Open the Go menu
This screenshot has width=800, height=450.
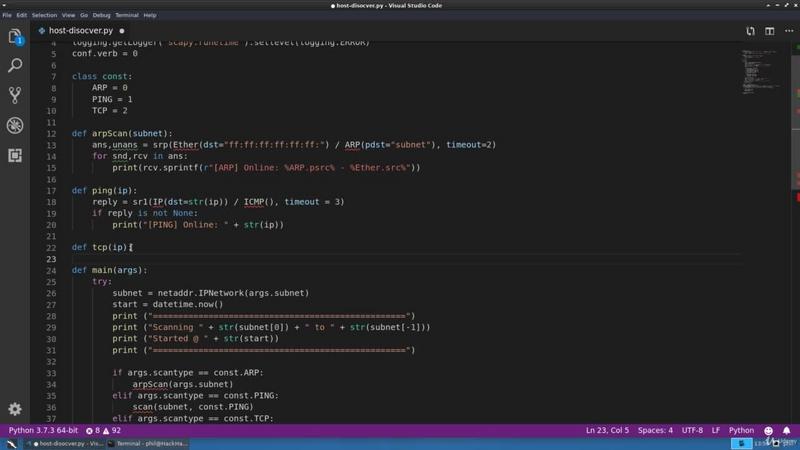84,15
